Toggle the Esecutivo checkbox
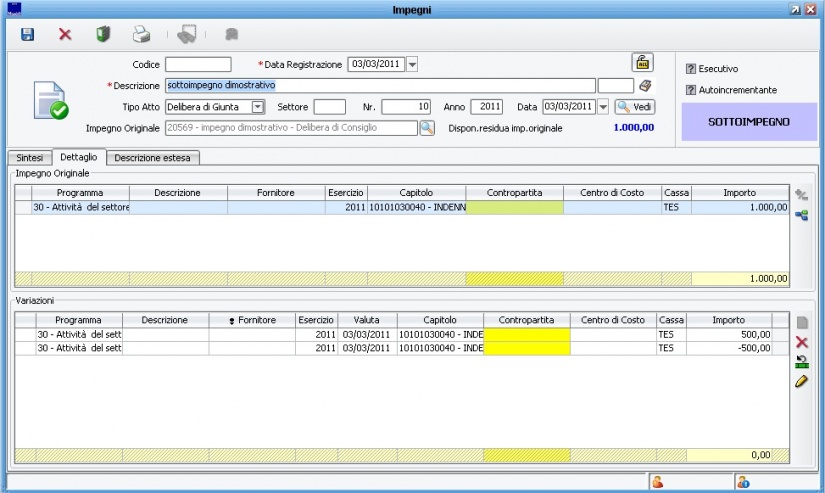Viewport: 825px width, 493px height. [691, 69]
